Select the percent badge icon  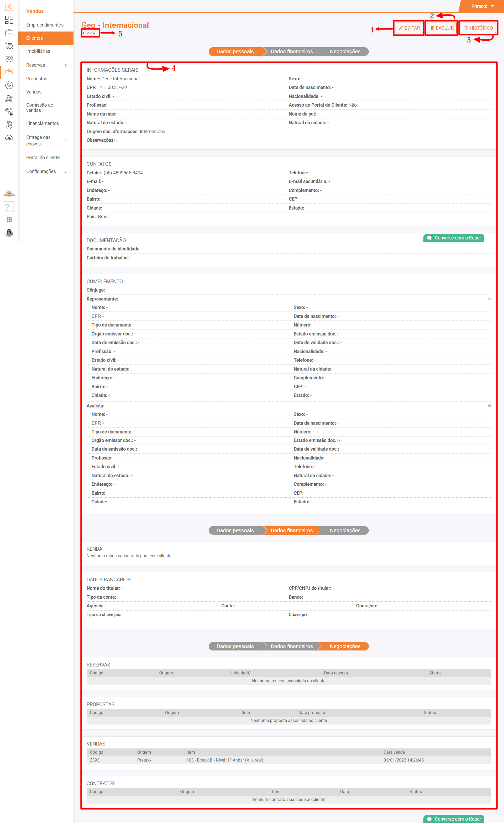coord(9,85)
